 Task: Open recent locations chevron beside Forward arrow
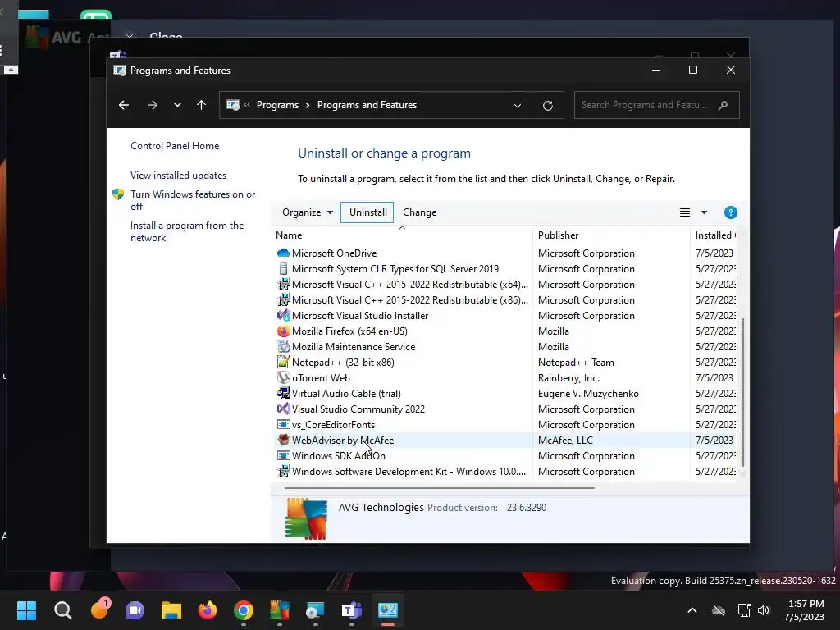point(177,105)
